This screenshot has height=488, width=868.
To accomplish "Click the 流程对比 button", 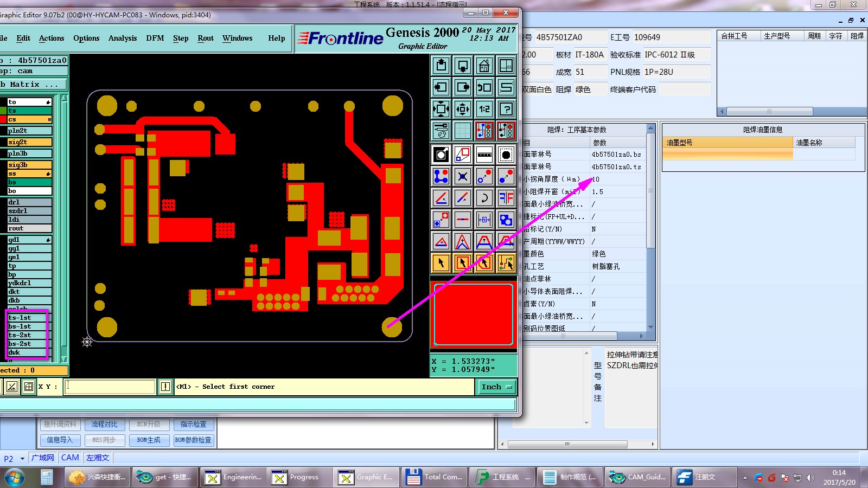I will [x=104, y=424].
